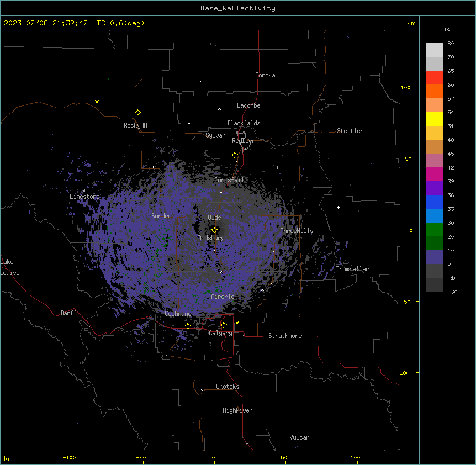
Task: Click the RockyMH label
Action: coord(135,125)
